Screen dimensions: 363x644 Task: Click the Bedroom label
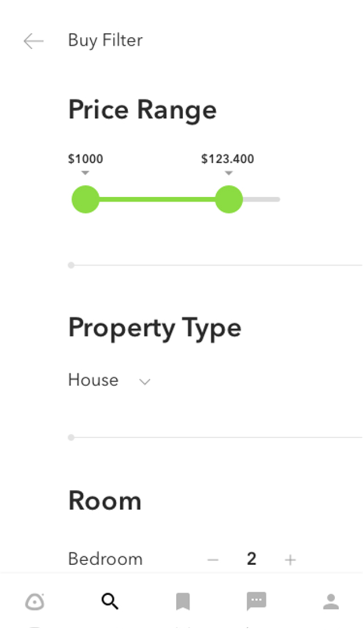click(105, 559)
